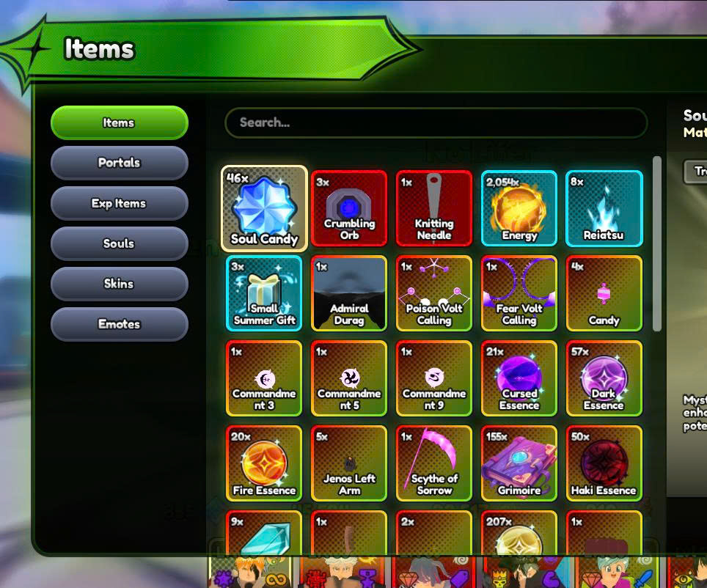Click the Crumbling Orb item
The height and width of the screenshot is (588, 707).
349,208
